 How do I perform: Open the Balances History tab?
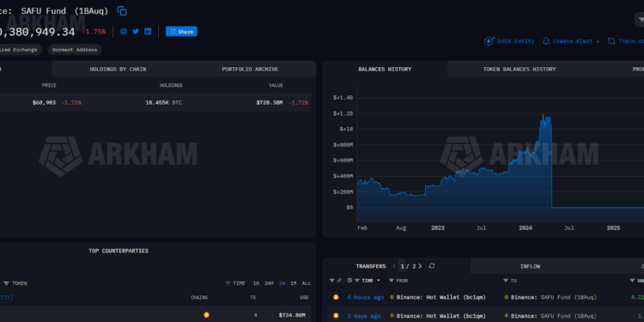(385, 69)
